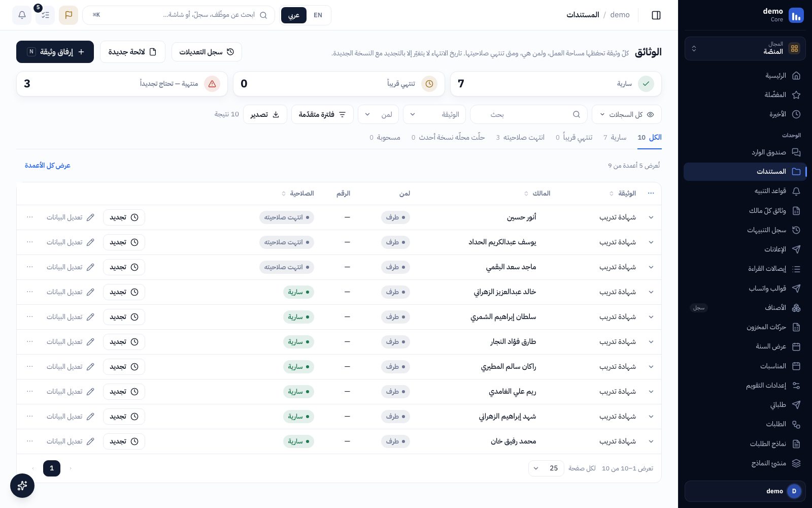
Task: Open the AI assistant sparkle button
Action: pos(22,486)
